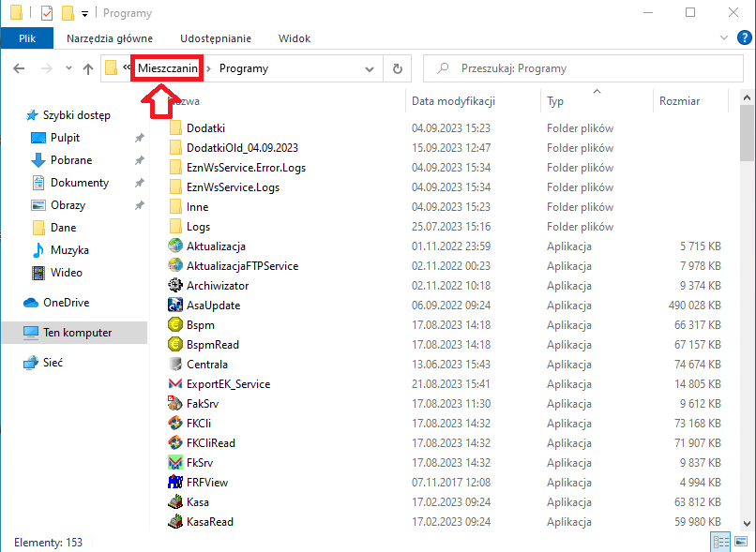Screen dimensions: 756x552
Task: Click the FRFView application icon
Action: [x=174, y=483]
